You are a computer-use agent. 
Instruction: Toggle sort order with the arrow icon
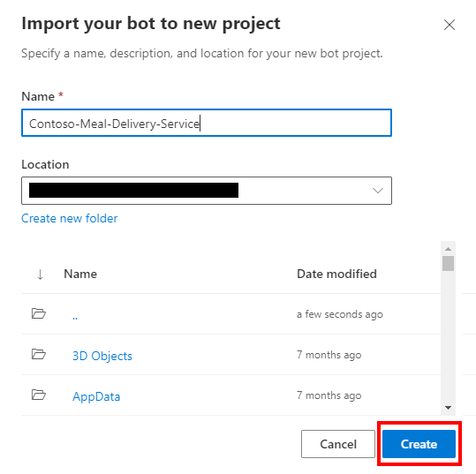coord(40,274)
